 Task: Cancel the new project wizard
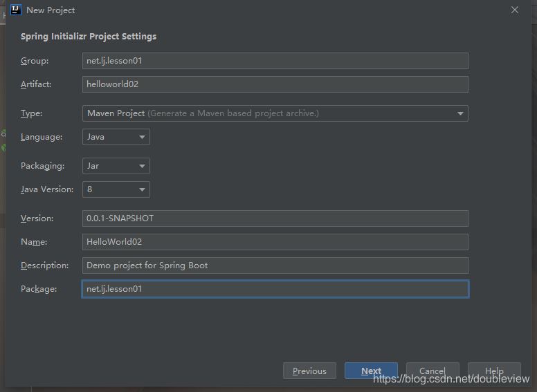pos(433,371)
